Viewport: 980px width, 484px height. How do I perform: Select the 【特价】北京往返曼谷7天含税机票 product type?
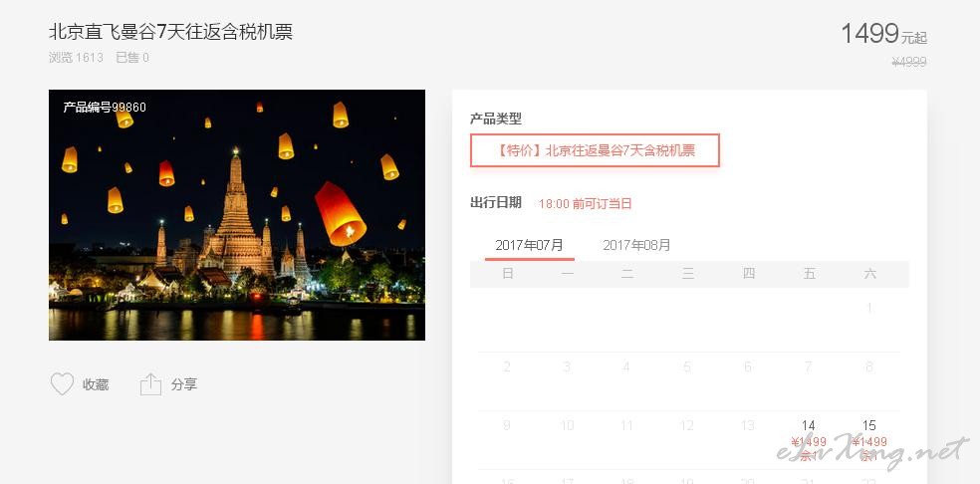click(595, 150)
